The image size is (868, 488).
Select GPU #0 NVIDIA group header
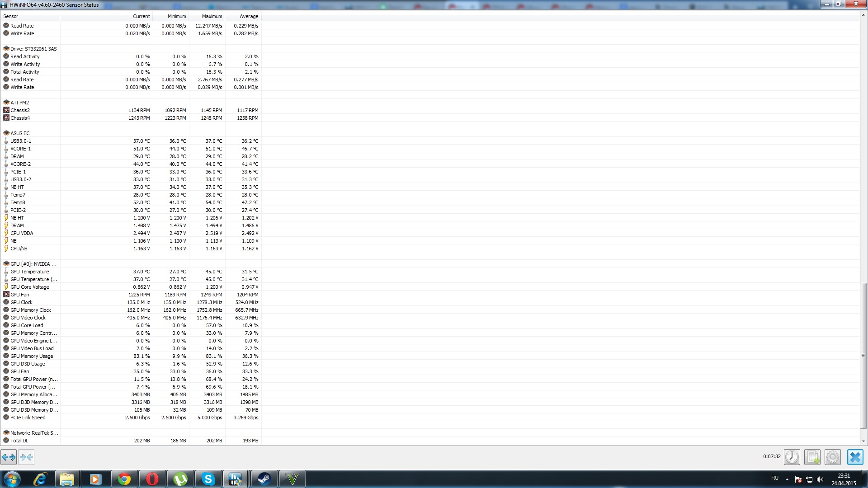pos(33,264)
